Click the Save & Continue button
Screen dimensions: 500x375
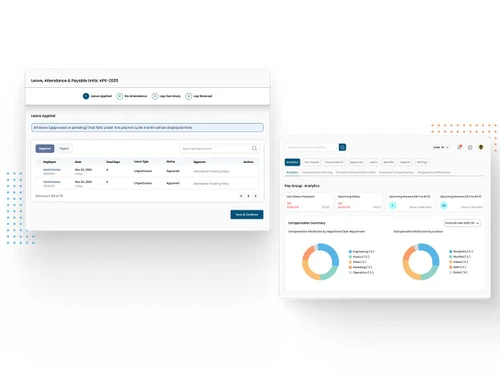tap(247, 214)
